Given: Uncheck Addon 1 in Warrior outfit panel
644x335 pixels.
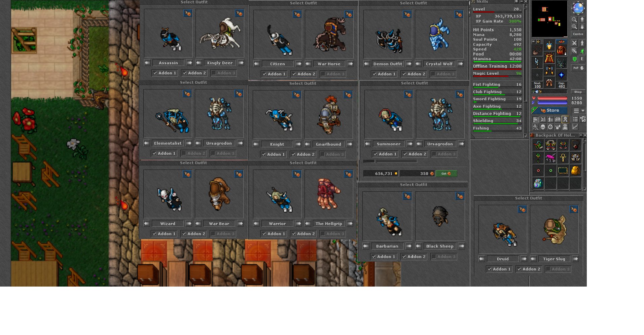Looking at the screenshot, I should 264,234.
